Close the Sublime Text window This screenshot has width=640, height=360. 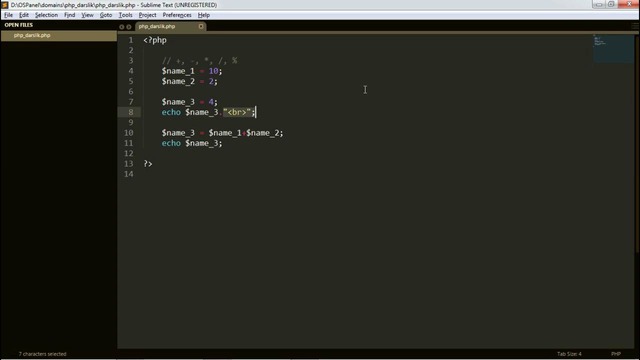(629, 4)
